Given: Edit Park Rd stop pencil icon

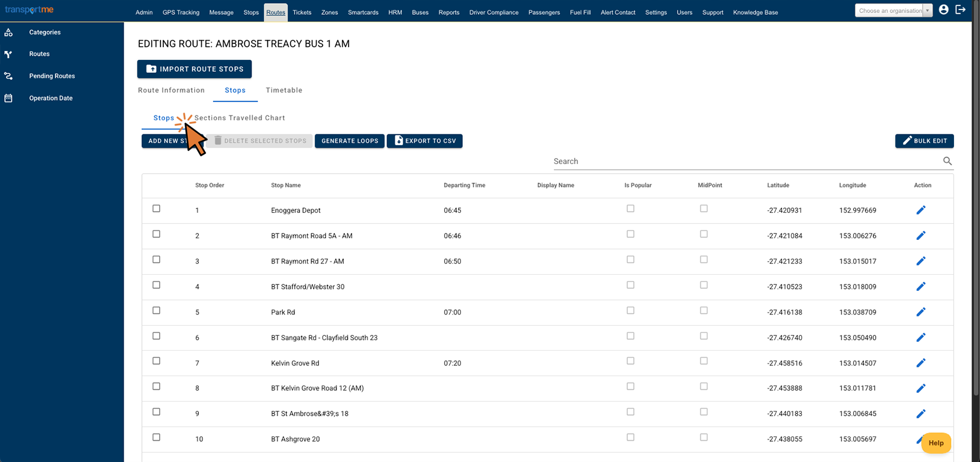Looking at the screenshot, I should click(x=921, y=312).
